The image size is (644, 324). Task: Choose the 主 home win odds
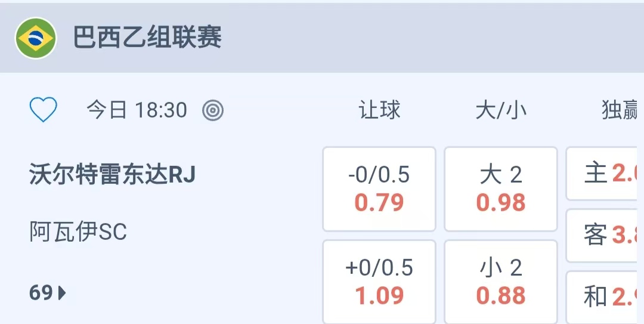click(x=605, y=174)
